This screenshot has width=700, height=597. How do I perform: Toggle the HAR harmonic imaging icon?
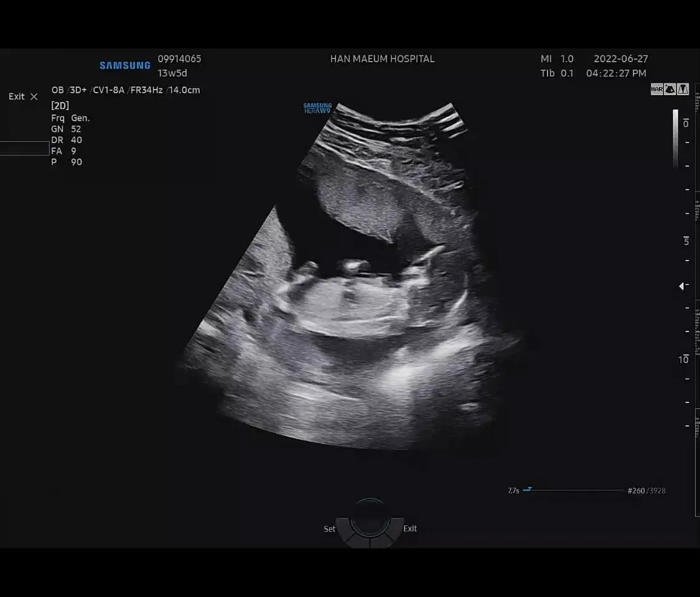(x=656, y=89)
